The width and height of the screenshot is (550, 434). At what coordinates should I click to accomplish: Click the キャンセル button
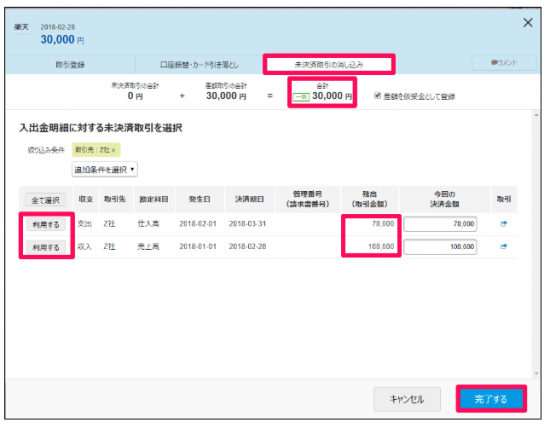[x=407, y=399]
